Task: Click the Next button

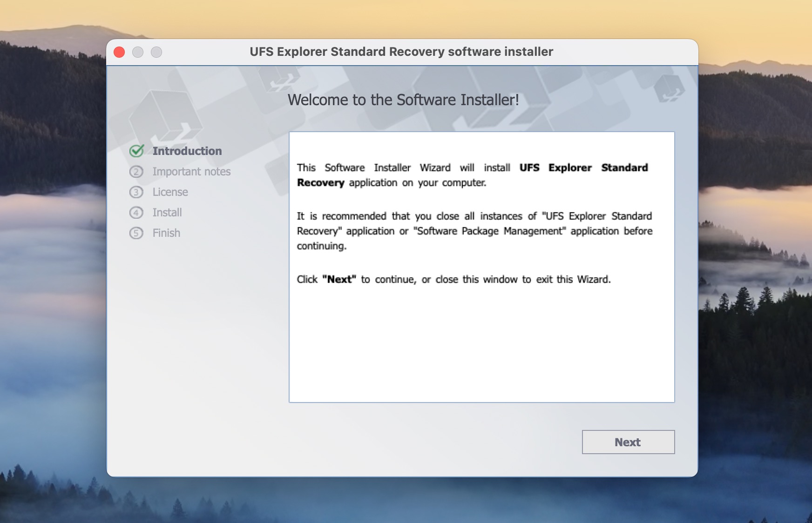Action: (628, 442)
